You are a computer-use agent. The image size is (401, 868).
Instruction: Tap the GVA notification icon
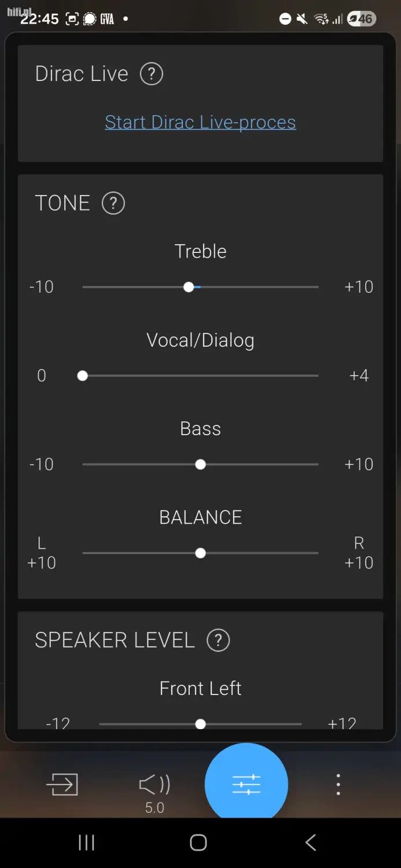tap(106, 19)
